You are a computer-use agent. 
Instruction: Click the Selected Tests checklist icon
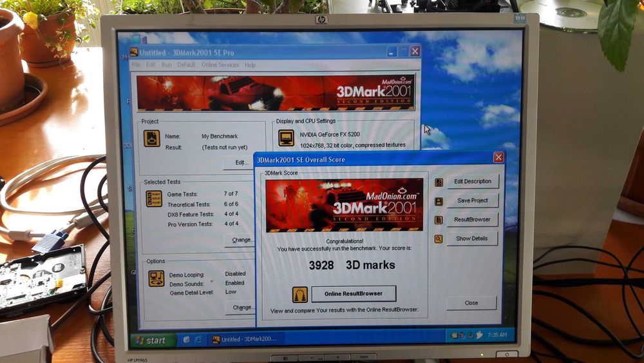coord(154,199)
